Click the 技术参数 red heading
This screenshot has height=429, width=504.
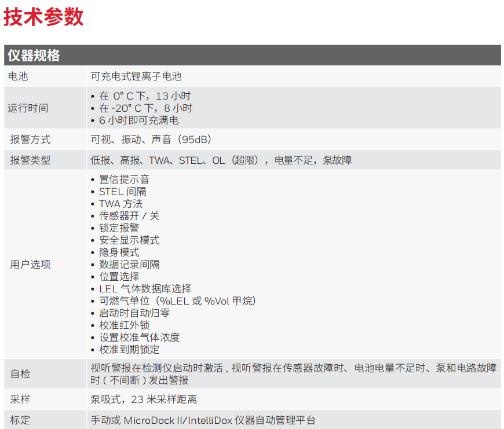[x=43, y=17]
